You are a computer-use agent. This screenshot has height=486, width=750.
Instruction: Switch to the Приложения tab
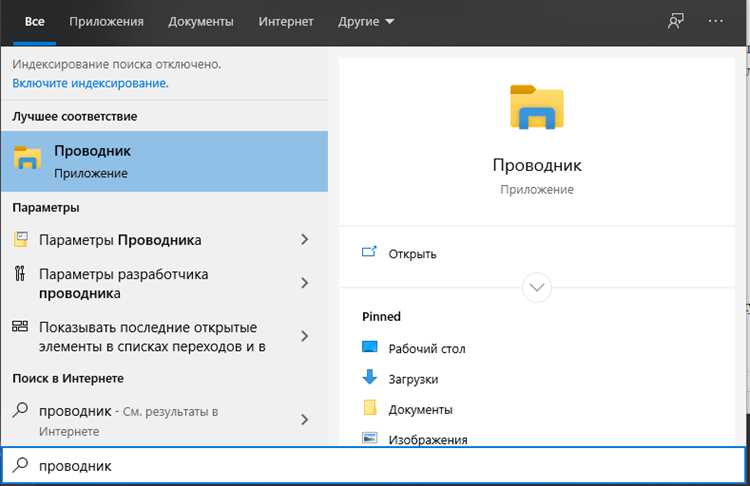point(106,22)
